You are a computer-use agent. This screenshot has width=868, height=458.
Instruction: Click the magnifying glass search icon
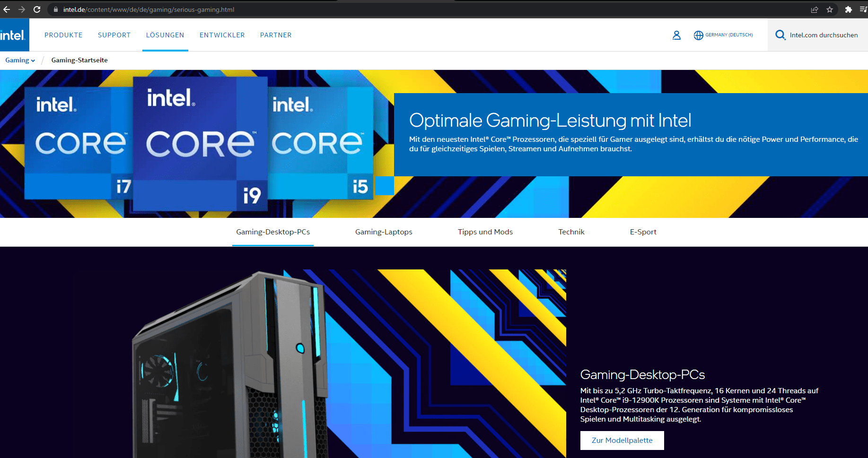[780, 35]
